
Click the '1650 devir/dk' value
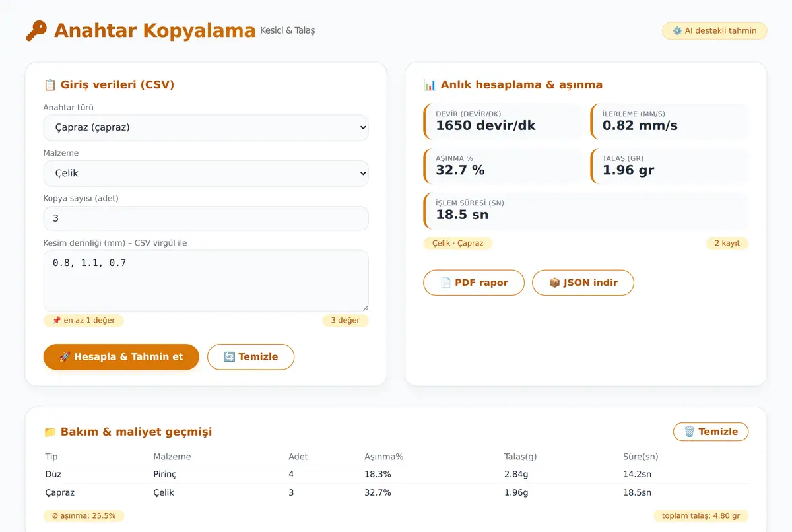tap(486, 125)
